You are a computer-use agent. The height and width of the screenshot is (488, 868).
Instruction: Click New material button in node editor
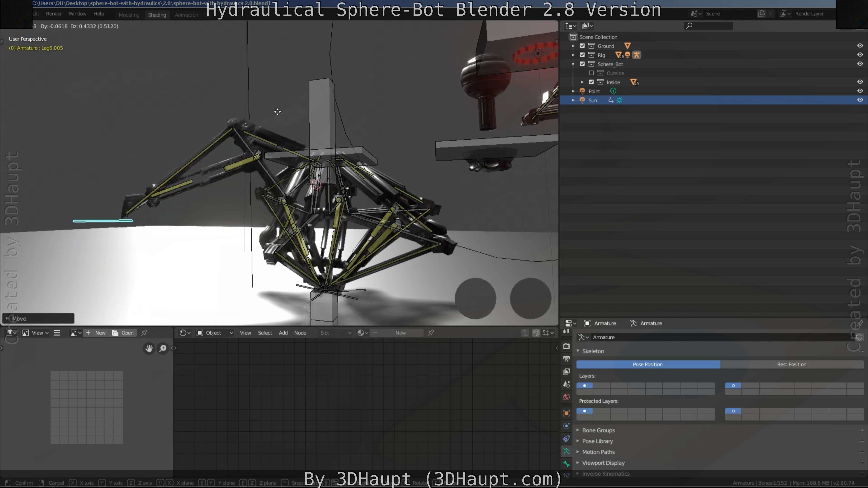click(397, 333)
